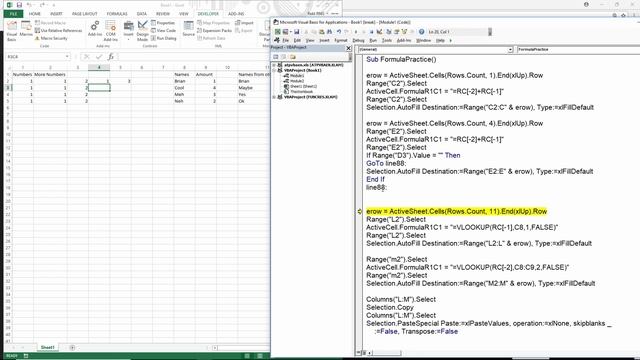The width and height of the screenshot is (640, 360).
Task: Toggle Use Relative References
Action: click(58, 31)
